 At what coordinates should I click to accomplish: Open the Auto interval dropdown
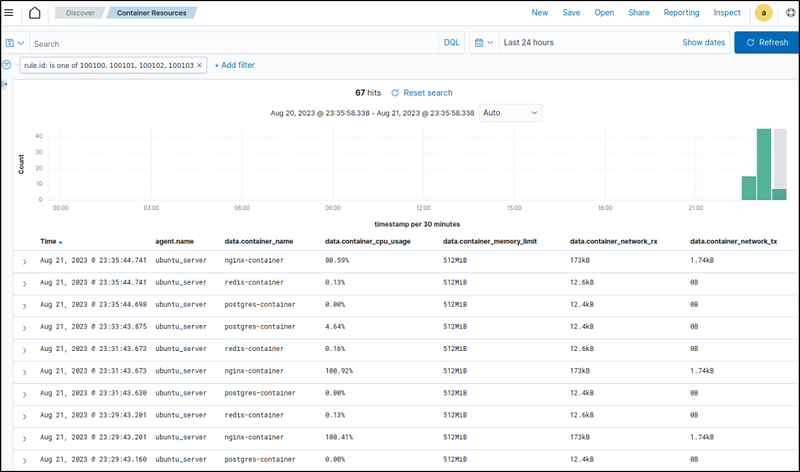click(x=510, y=113)
